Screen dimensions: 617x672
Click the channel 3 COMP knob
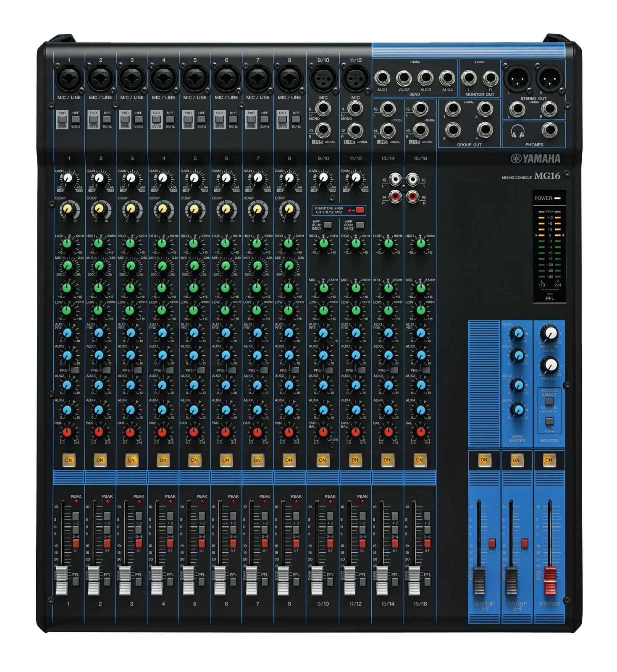pyautogui.click(x=130, y=209)
